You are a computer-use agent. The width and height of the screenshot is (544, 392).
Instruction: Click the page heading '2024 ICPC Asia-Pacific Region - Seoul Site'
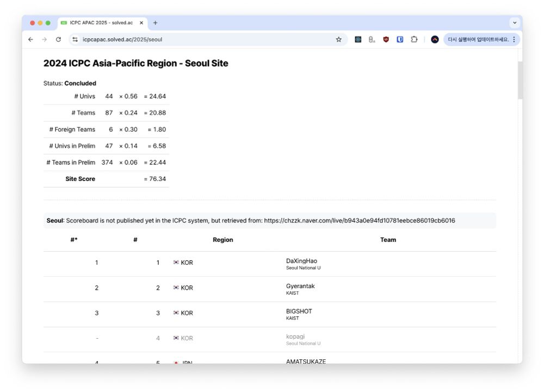135,64
